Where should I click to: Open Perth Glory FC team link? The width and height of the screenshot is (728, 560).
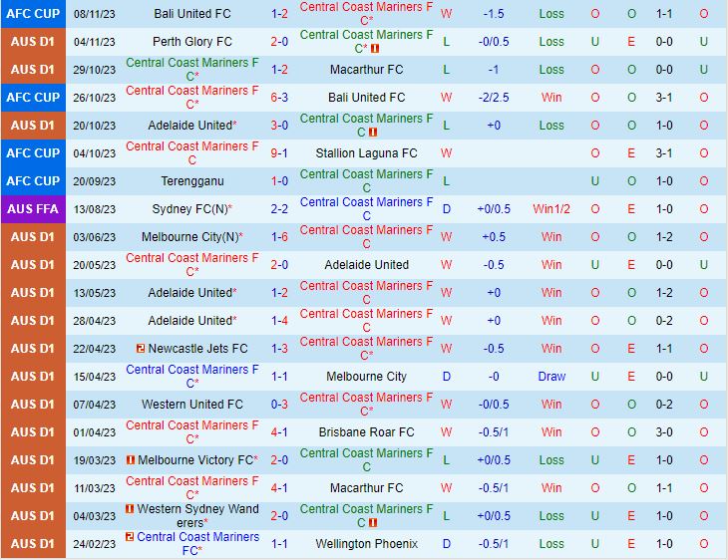(x=192, y=42)
